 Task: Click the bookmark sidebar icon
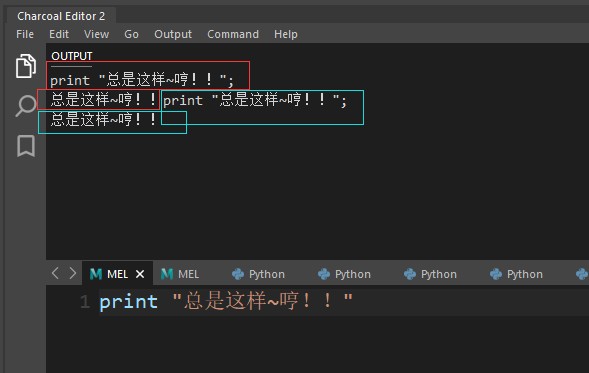[26, 146]
